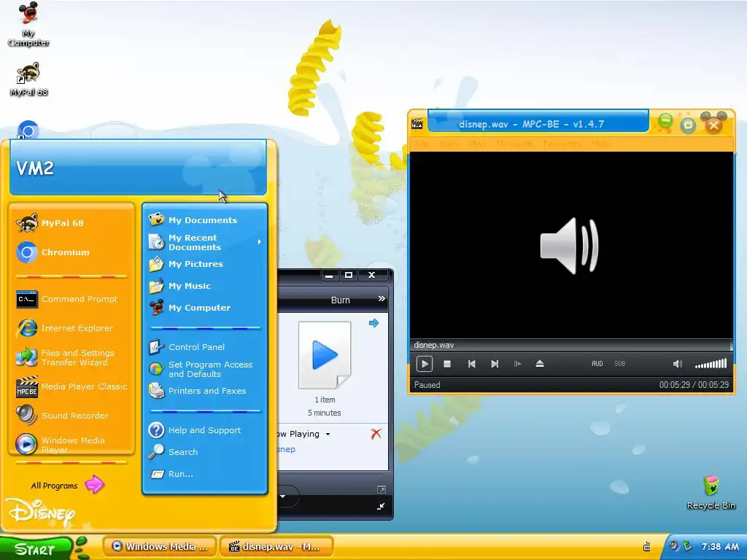Launch Internet Explorer from the Start menu

pos(71,328)
